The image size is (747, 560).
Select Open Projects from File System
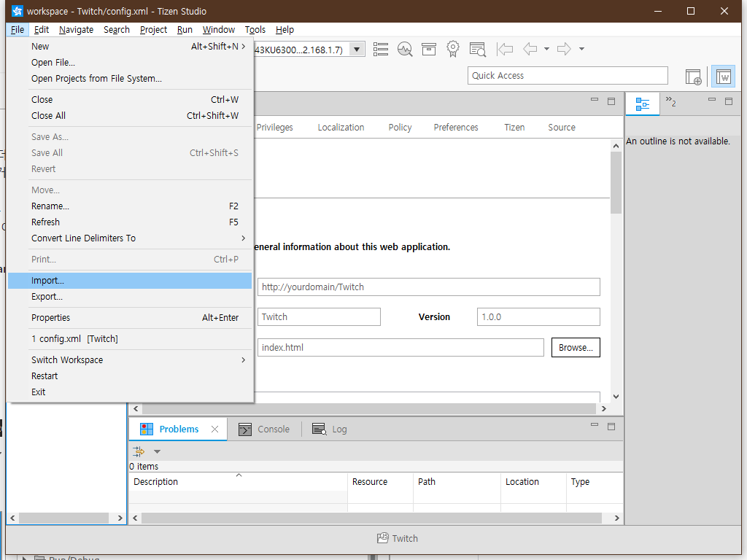pyautogui.click(x=130, y=79)
